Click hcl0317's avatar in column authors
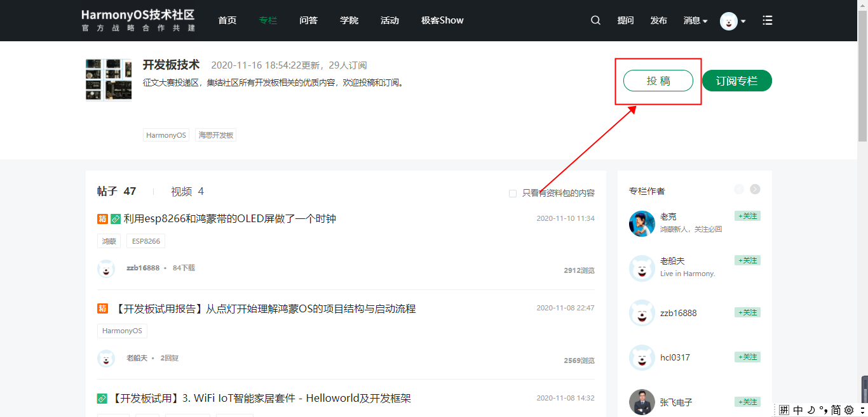 [x=642, y=357]
